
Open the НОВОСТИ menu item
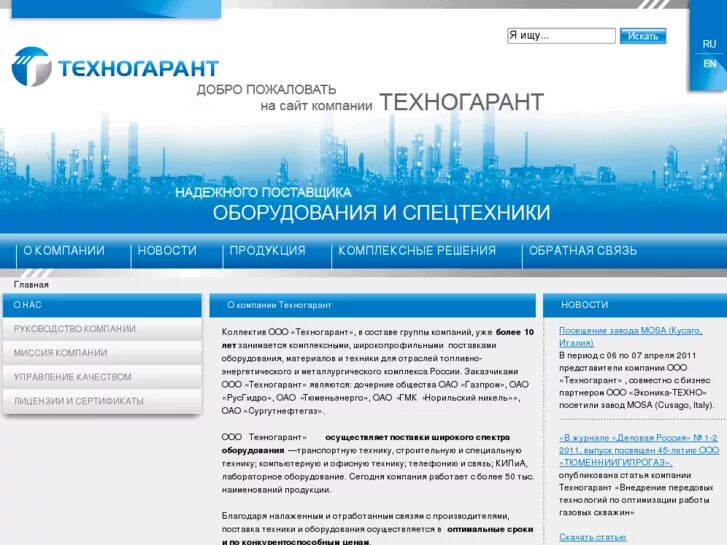(x=167, y=251)
